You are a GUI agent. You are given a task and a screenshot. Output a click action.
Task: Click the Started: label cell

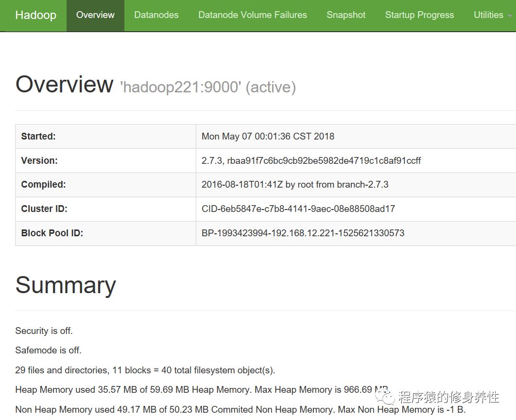(105, 136)
